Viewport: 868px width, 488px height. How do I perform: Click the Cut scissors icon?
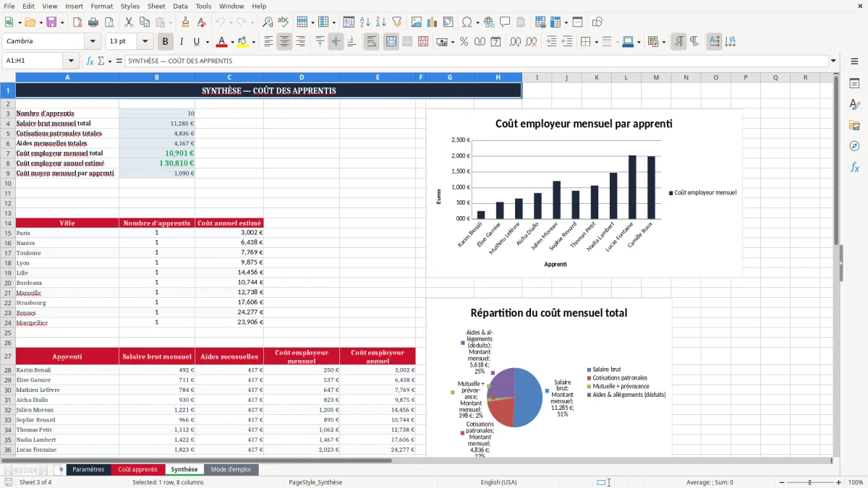pos(128,22)
